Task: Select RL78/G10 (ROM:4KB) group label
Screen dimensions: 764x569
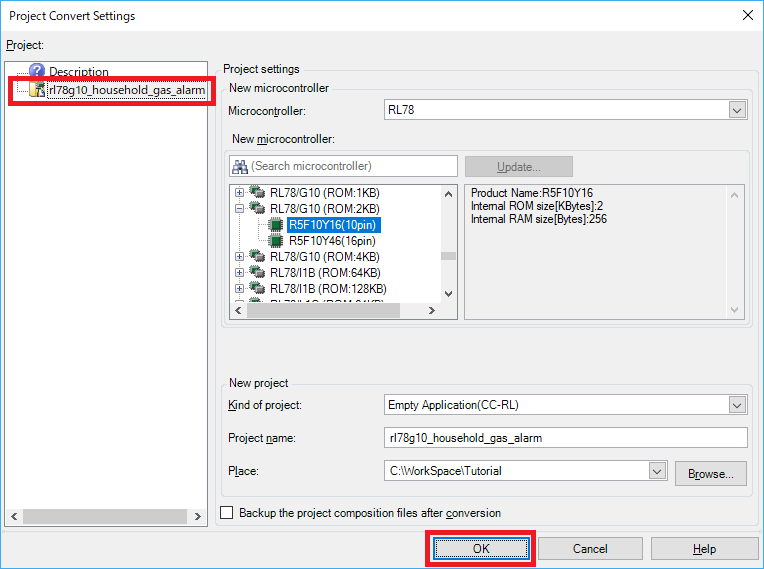Action: click(325, 257)
